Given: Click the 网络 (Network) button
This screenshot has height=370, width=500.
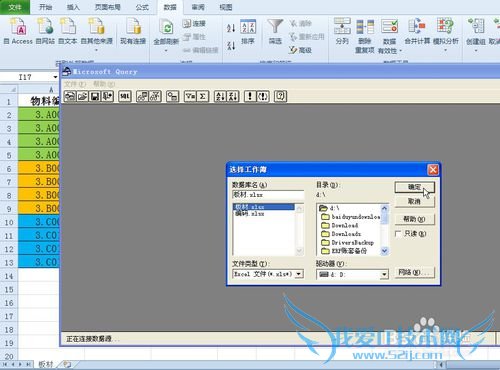Looking at the screenshot, I should (415, 272).
